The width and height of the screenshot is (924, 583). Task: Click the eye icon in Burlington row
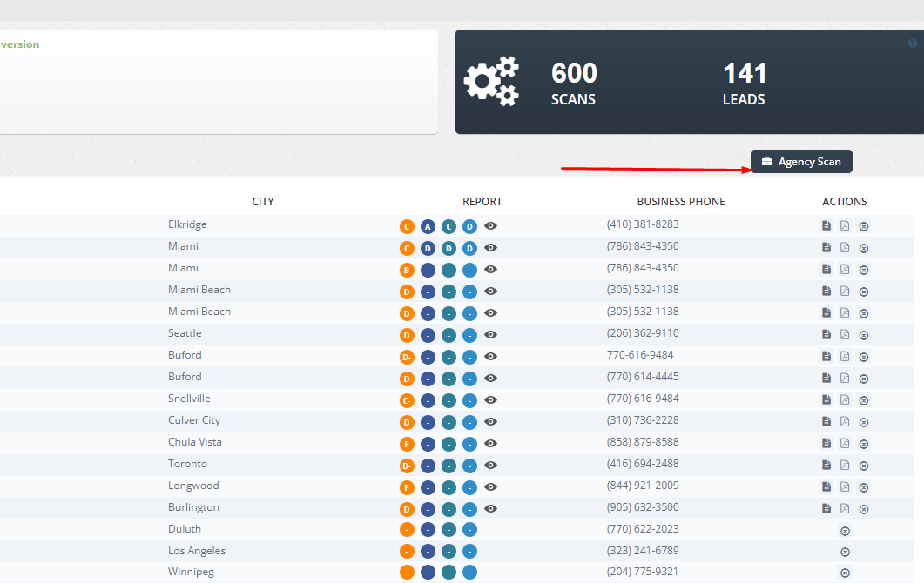[491, 509]
